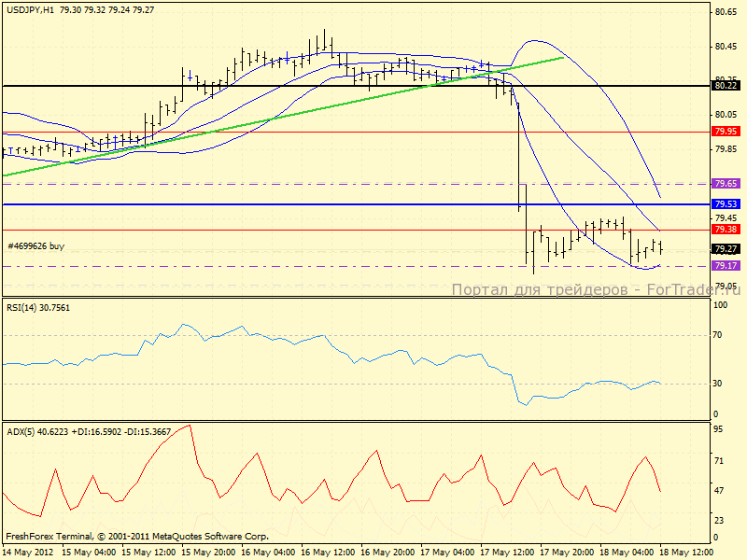Click the FreshForex Terminal copyright text
747x560 pixels.
[137, 537]
